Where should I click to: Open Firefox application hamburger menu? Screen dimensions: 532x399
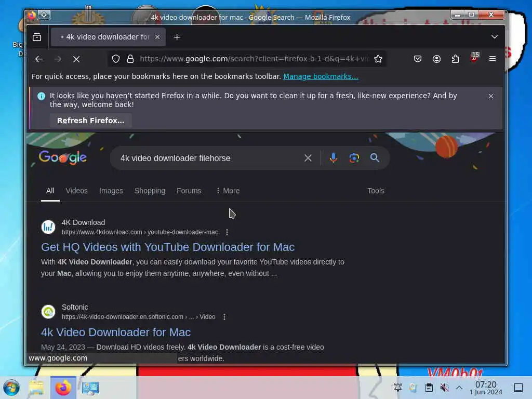pyautogui.click(x=493, y=59)
